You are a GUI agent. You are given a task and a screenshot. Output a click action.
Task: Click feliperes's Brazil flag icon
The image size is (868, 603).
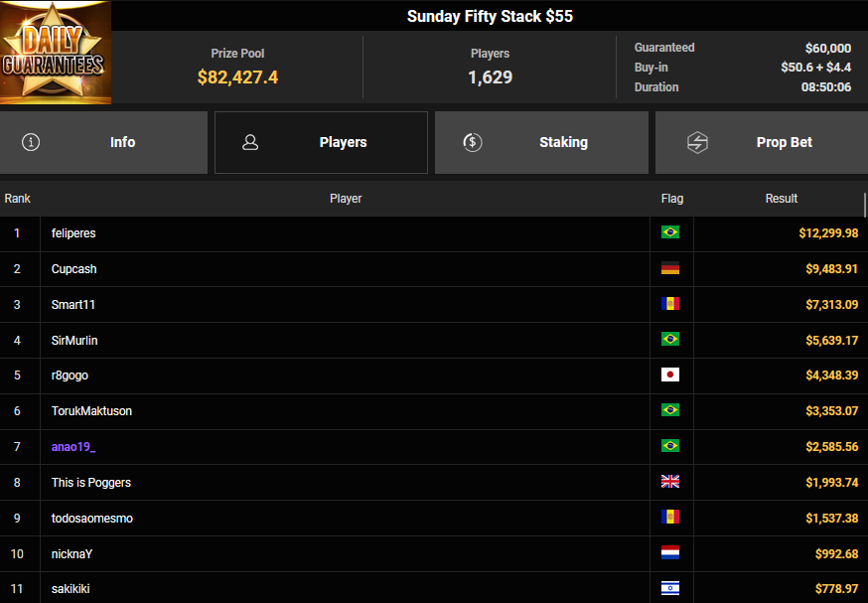coord(670,232)
